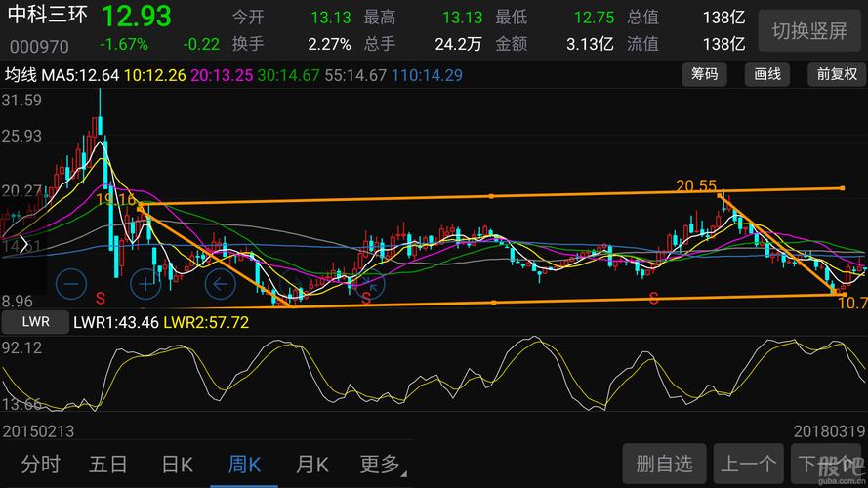
Task: Tap the yellow 10:12.26 moving average label
Action: pos(155,75)
